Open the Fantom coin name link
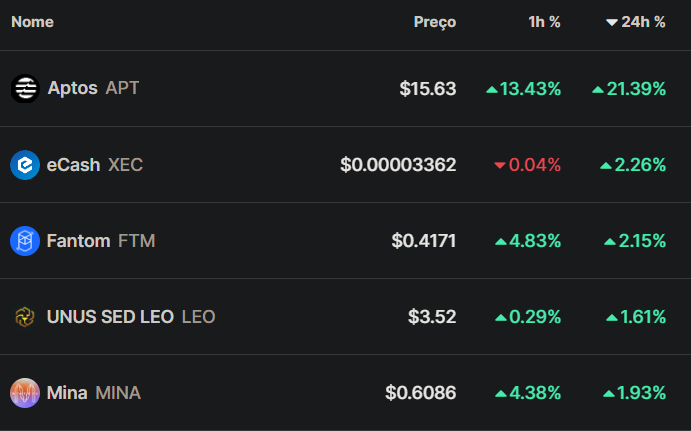This screenshot has width=691, height=431. click(78, 241)
